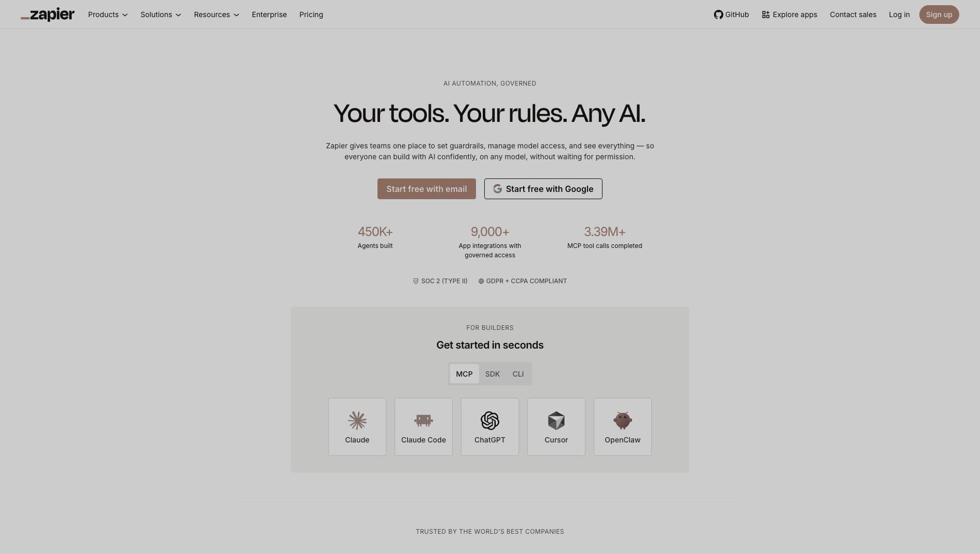Select the Cursor cube icon

pyautogui.click(x=556, y=421)
